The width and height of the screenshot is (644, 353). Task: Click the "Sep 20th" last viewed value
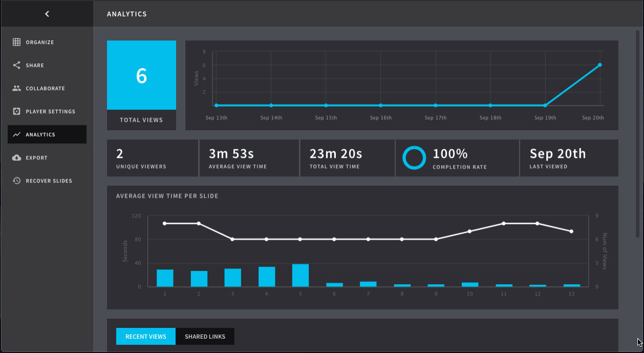coord(557,154)
